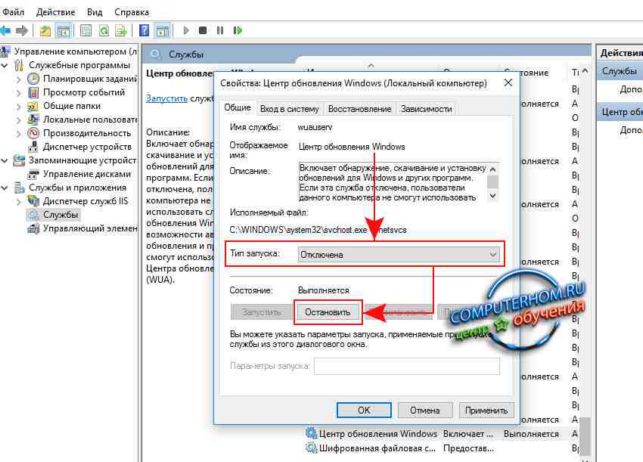Open the Действие menu
The width and height of the screenshot is (643, 462).
click(x=56, y=12)
